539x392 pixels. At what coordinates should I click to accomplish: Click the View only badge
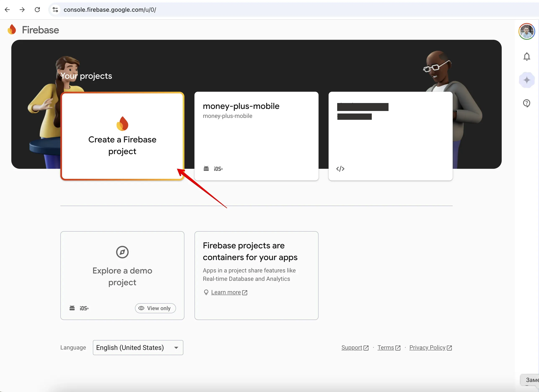155,308
